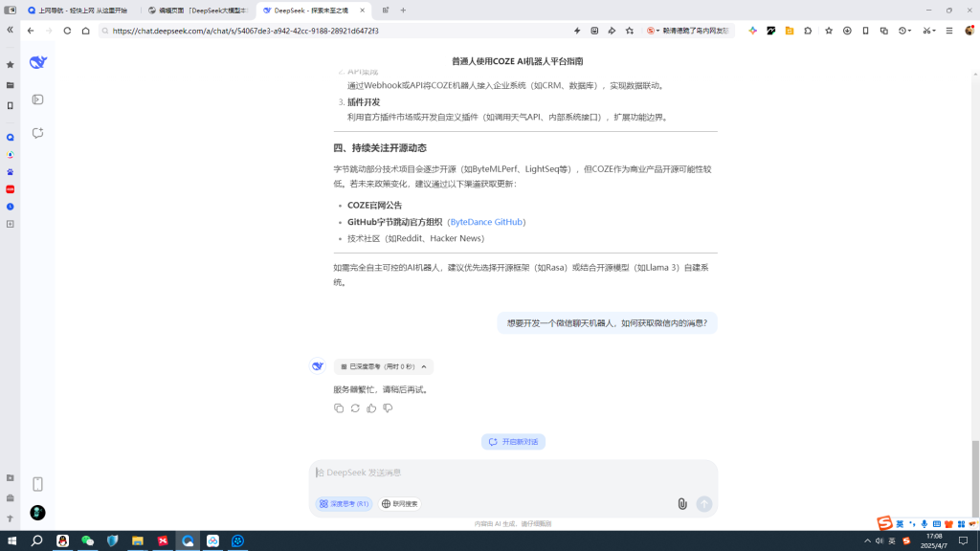Open favorites star in browser toolbar

829,31
